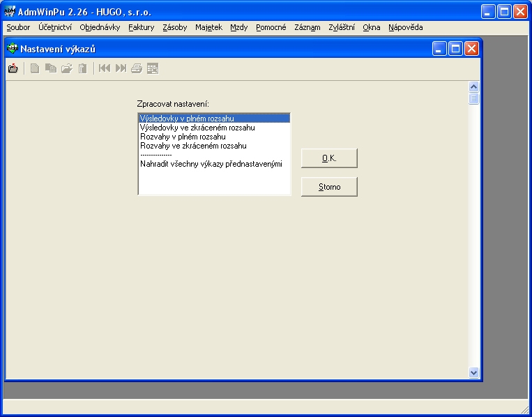This screenshot has width=532, height=417.
Task: Click the delete clipboard toolbar icon
Action: coord(82,68)
